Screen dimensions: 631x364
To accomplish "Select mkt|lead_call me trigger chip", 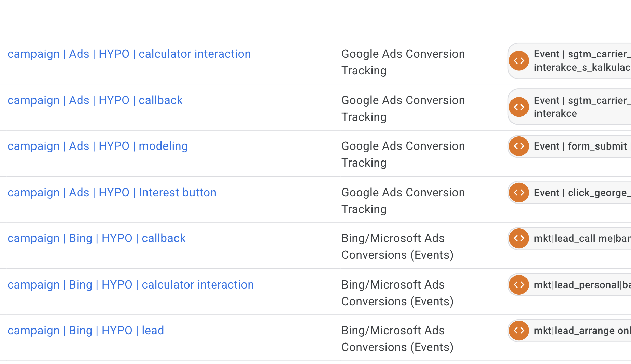I will click(x=580, y=238).
